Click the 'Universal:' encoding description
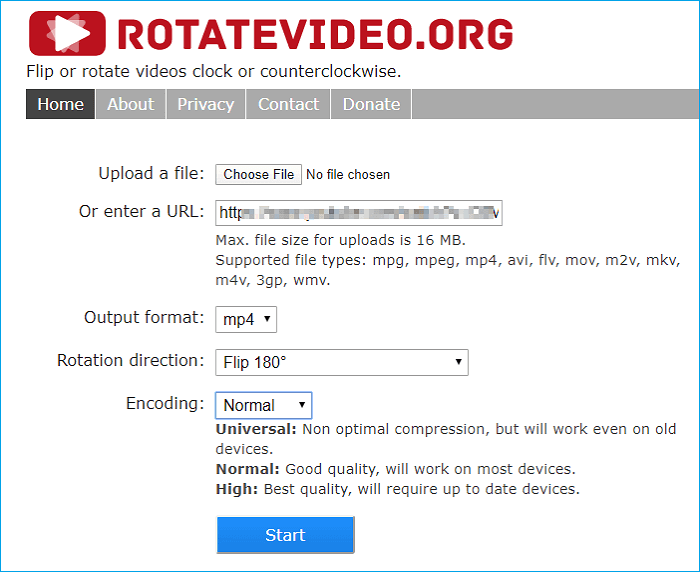Image resolution: width=700 pixels, height=572 pixels. (x=446, y=439)
